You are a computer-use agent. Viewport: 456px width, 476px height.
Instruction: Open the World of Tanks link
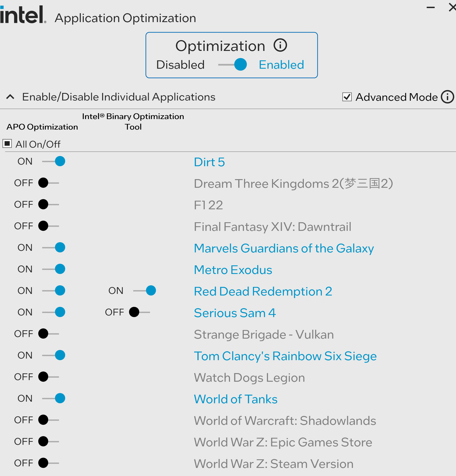click(236, 399)
